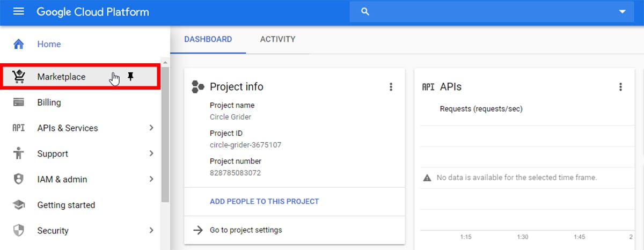Click the Project info hexagons icon
Image resolution: width=644 pixels, height=250 pixels.
click(198, 86)
